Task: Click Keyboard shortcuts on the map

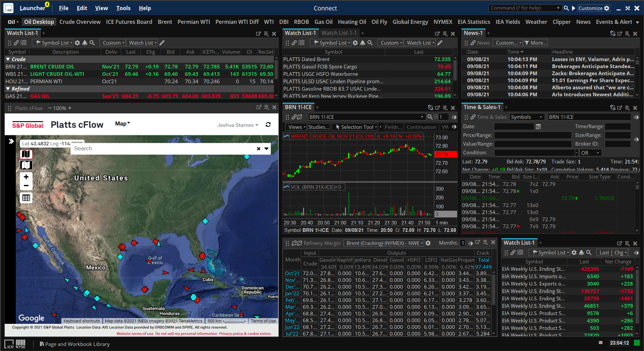Action: [x=82, y=321]
